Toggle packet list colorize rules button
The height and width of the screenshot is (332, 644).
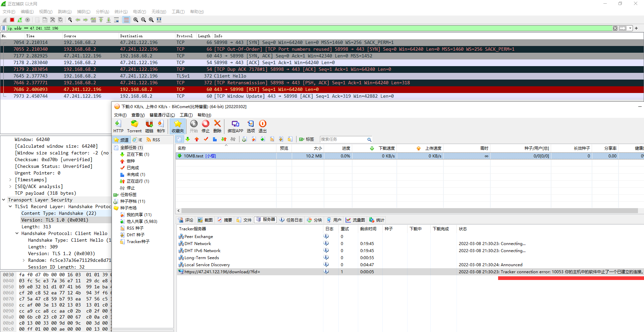pyautogui.click(x=126, y=20)
